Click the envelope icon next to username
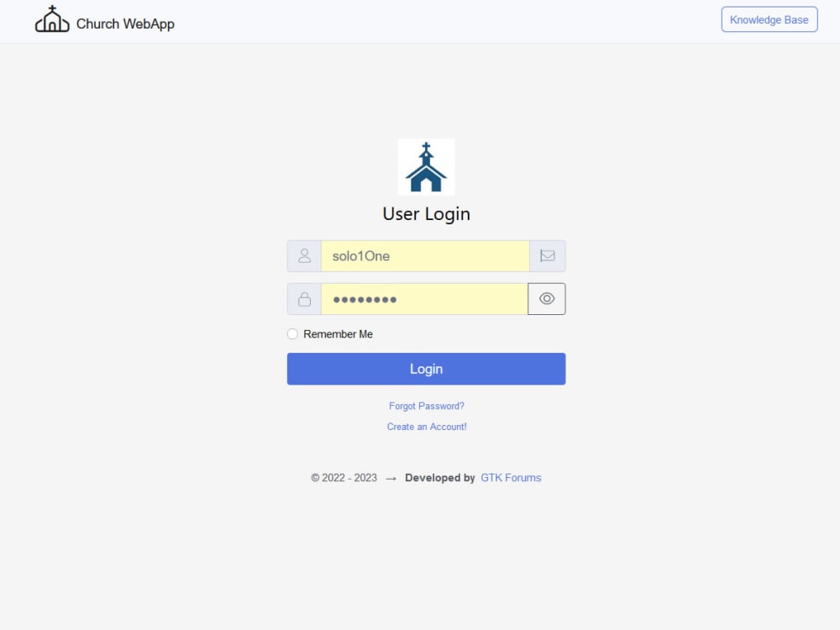 [548, 256]
